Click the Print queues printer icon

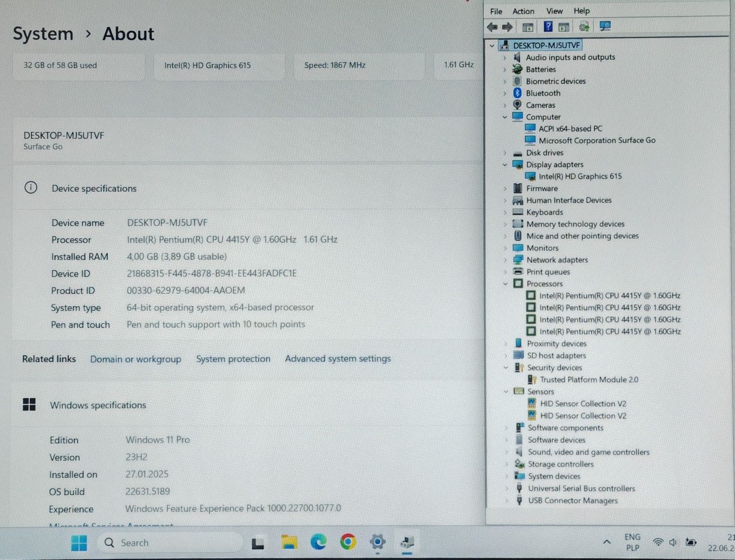coord(518,272)
